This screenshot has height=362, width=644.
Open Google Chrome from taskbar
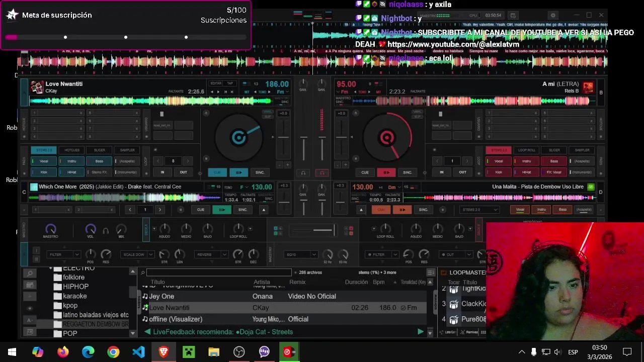(113, 352)
